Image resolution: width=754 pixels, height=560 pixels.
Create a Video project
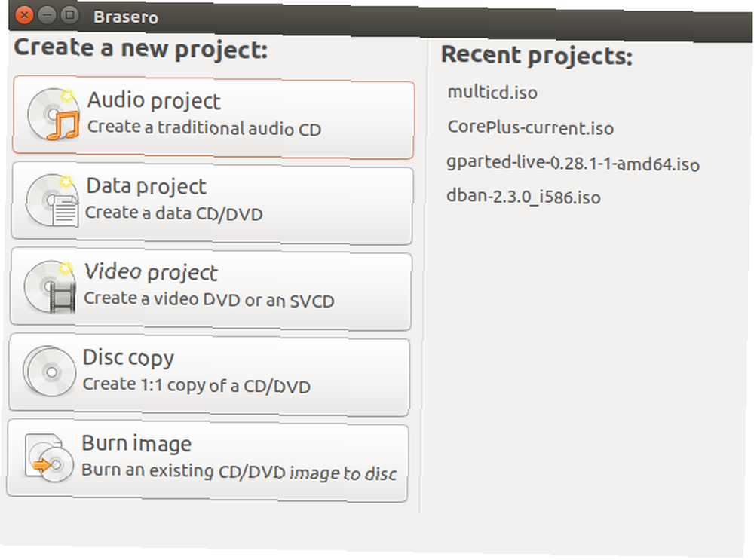pos(210,289)
